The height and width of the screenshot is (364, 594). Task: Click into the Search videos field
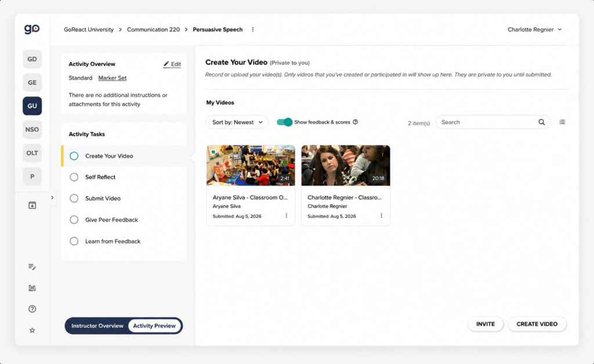[493, 122]
